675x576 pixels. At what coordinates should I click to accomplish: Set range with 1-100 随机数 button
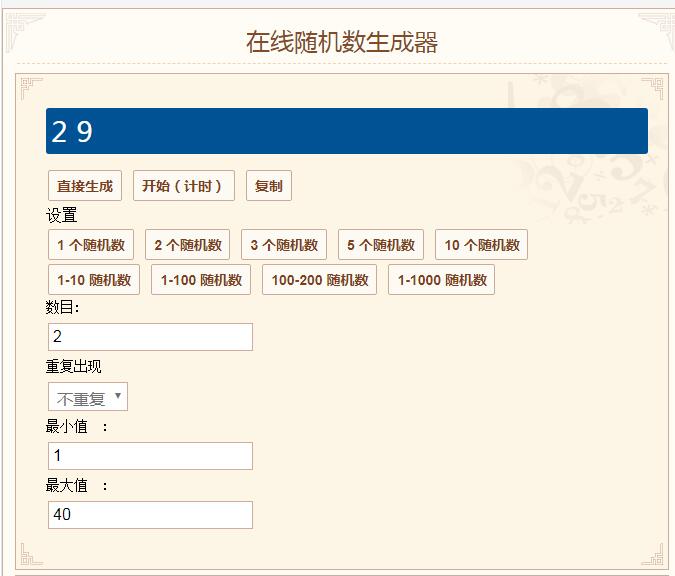click(201, 280)
